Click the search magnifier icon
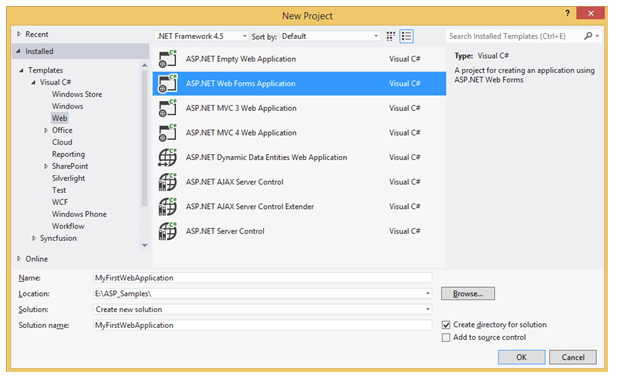The height and width of the screenshot is (380, 621). [588, 36]
